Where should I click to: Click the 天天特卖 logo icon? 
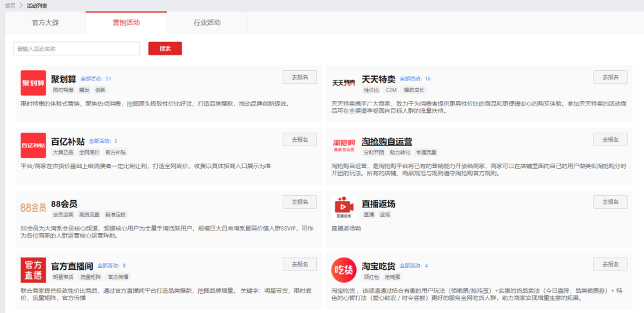point(344,82)
